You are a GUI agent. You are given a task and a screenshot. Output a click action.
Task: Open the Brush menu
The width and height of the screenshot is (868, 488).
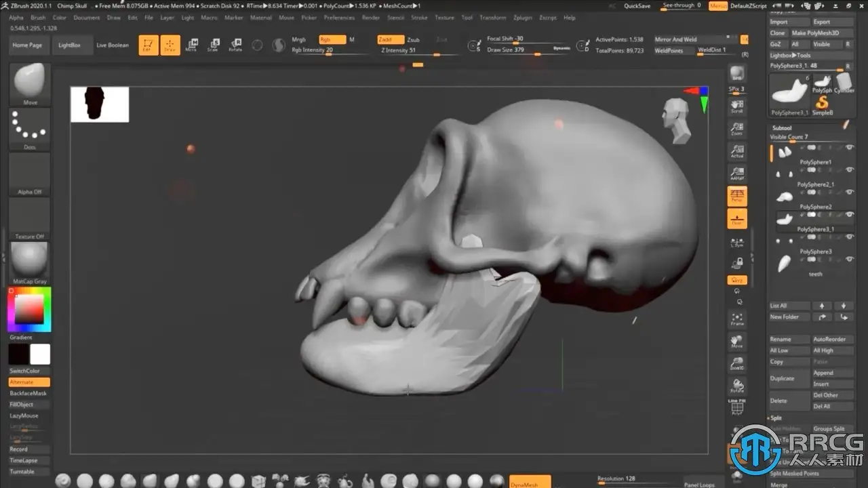coord(38,18)
